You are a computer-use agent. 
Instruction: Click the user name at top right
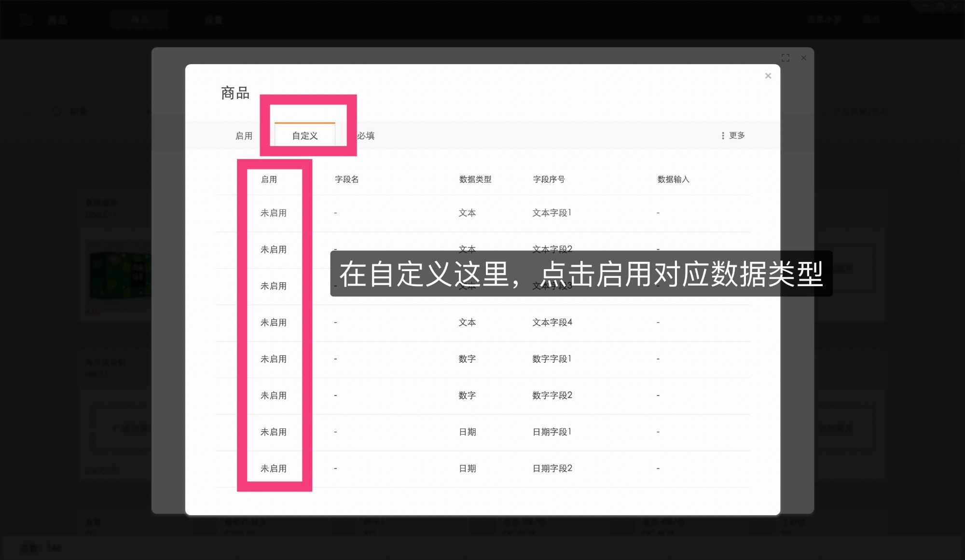pyautogui.click(x=824, y=19)
